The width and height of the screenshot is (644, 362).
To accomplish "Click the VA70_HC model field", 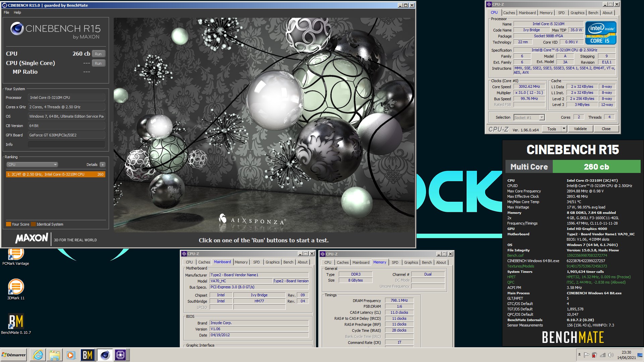I will pyautogui.click(x=241, y=281).
